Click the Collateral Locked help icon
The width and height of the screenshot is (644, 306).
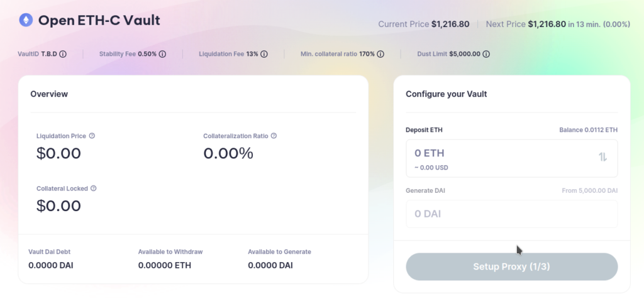[93, 188]
